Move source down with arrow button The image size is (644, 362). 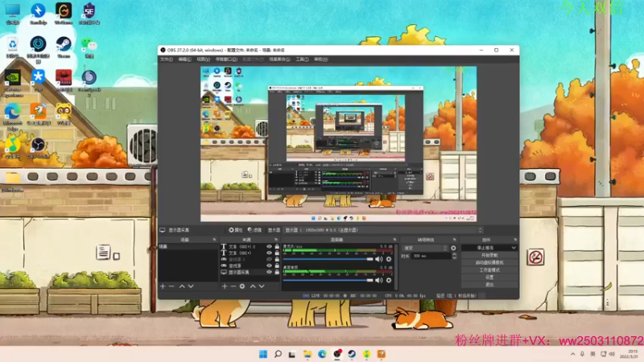click(x=262, y=286)
